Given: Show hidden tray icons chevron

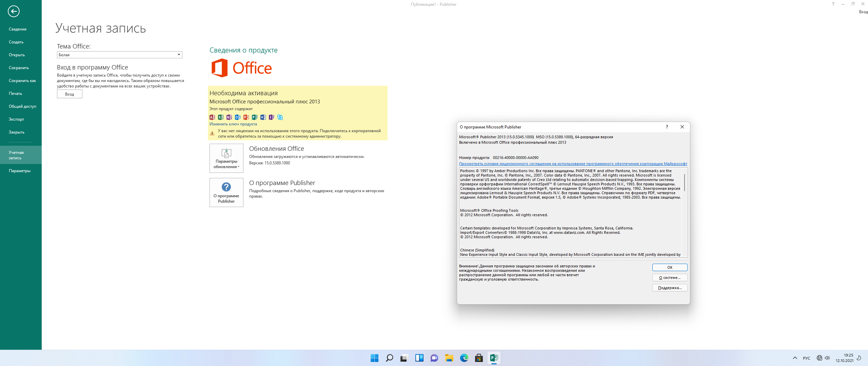Looking at the screenshot, I should [x=795, y=358].
